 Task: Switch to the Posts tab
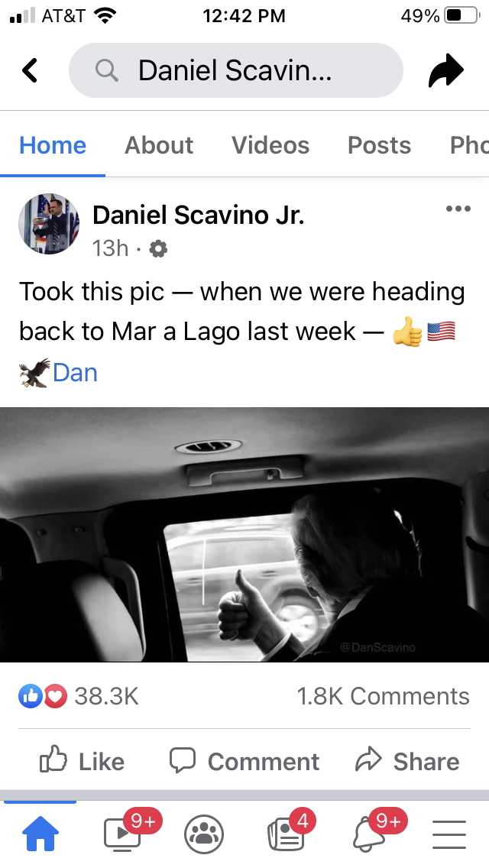click(x=379, y=145)
